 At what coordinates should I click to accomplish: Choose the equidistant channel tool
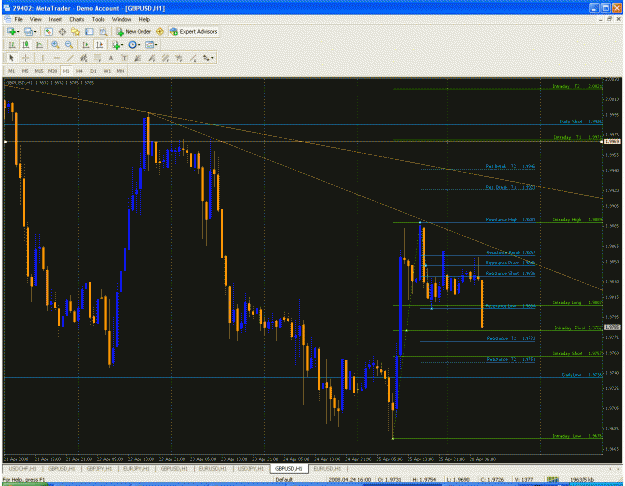(84, 58)
